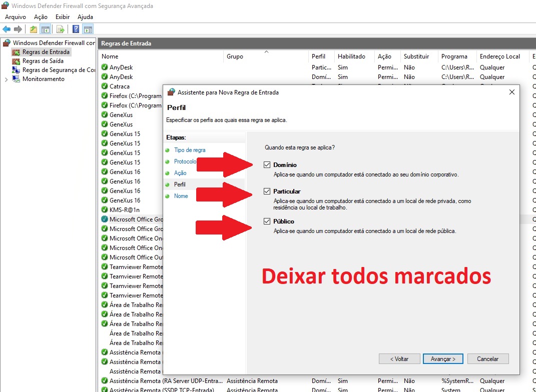Open the Ajuda menu
The height and width of the screenshot is (392, 536).
(x=85, y=16)
